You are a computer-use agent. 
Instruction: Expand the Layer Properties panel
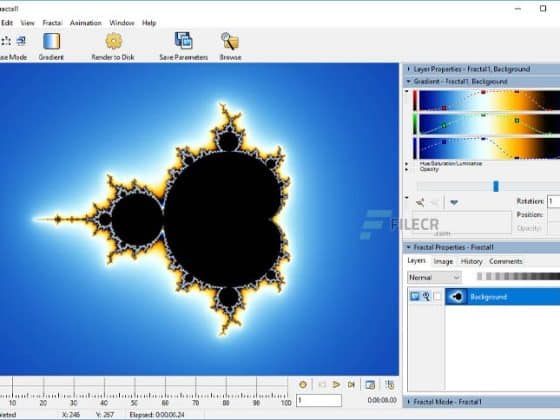(x=409, y=69)
